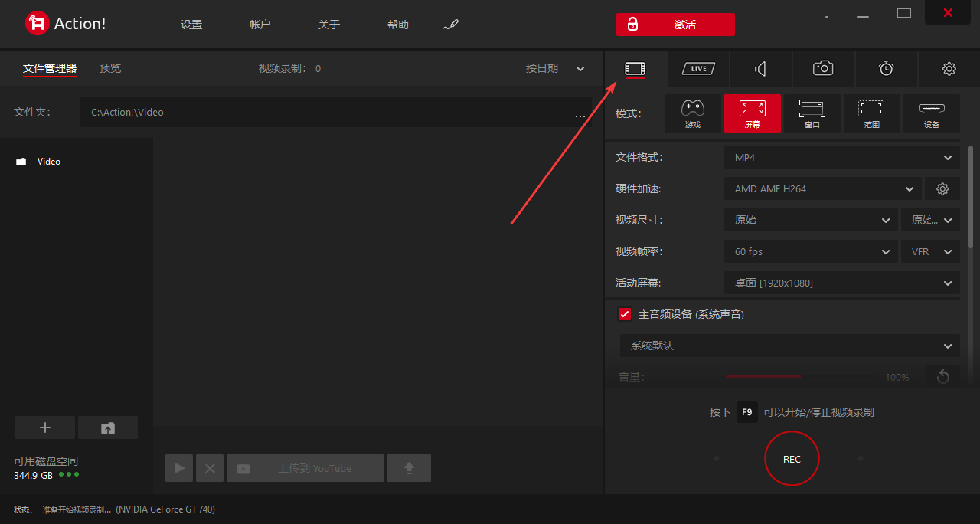This screenshot has height=524, width=980.
Task: Reset volume with the undo arrow icon
Action: 942,376
